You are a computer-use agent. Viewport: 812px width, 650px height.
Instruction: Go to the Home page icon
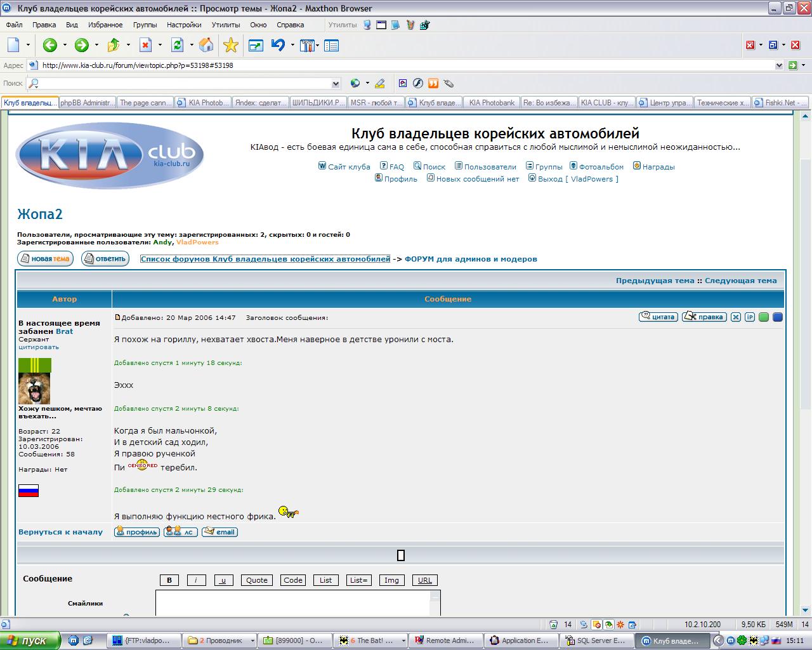(x=206, y=45)
